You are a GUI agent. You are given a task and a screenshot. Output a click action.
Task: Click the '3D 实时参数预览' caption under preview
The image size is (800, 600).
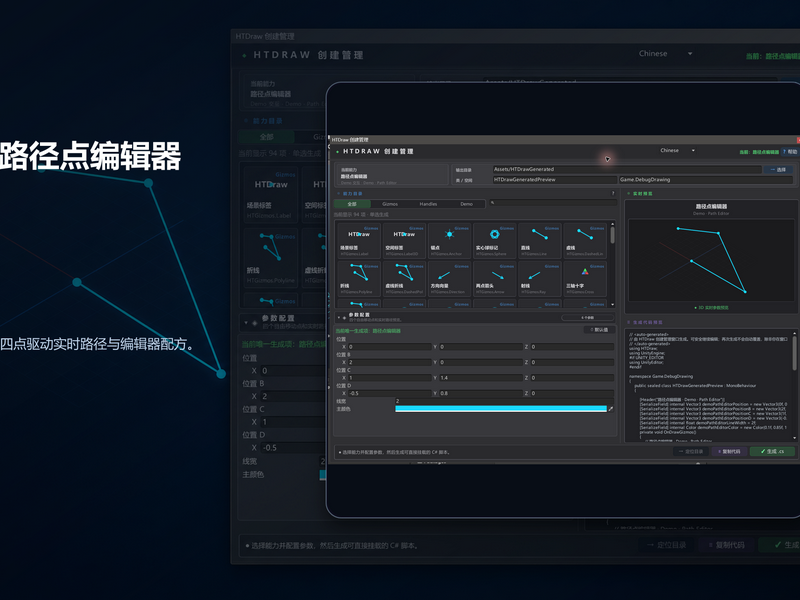713,308
